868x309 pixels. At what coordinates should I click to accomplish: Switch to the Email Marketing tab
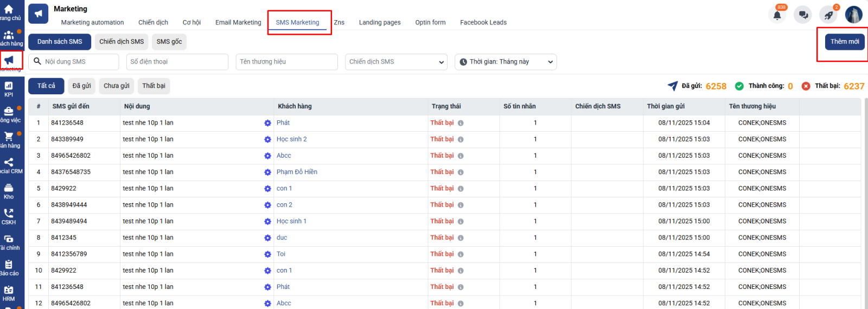238,22
